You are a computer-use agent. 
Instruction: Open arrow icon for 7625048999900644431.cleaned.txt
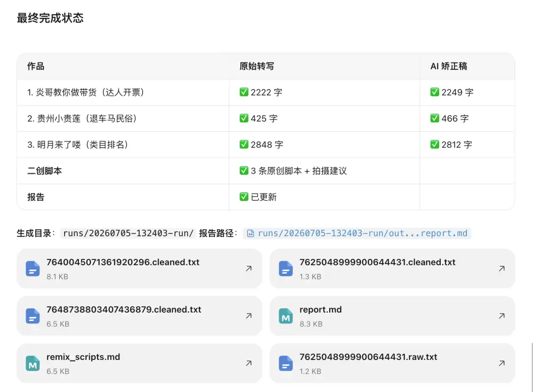502,269
